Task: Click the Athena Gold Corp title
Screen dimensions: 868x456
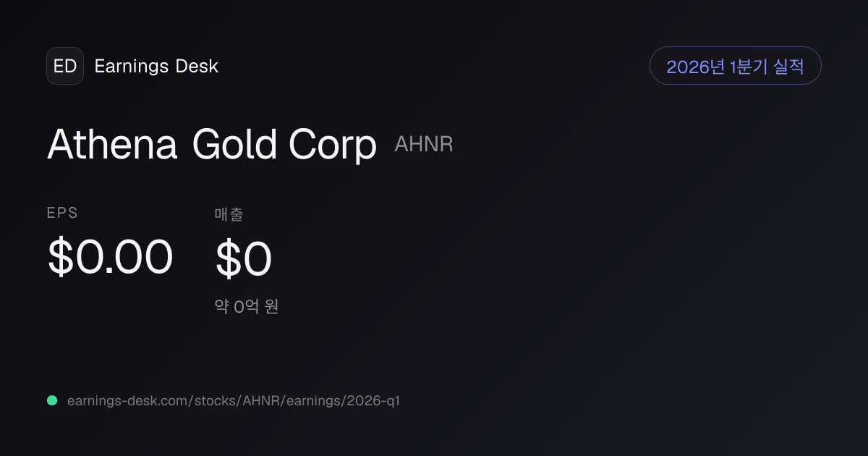Action: click(x=212, y=145)
